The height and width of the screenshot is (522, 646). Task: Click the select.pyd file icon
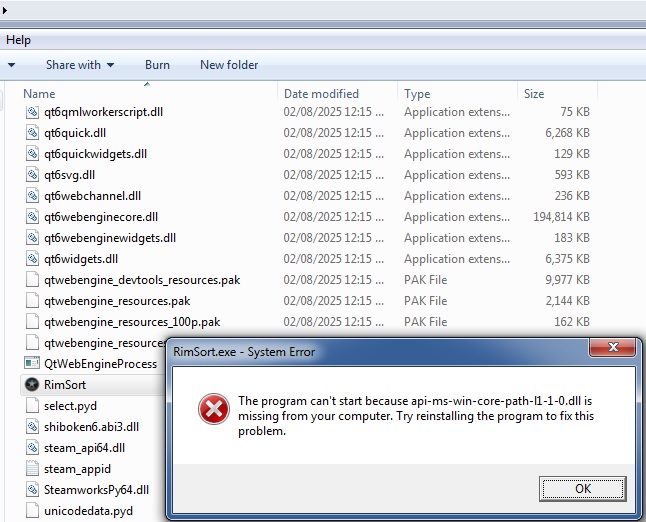pyautogui.click(x=32, y=406)
